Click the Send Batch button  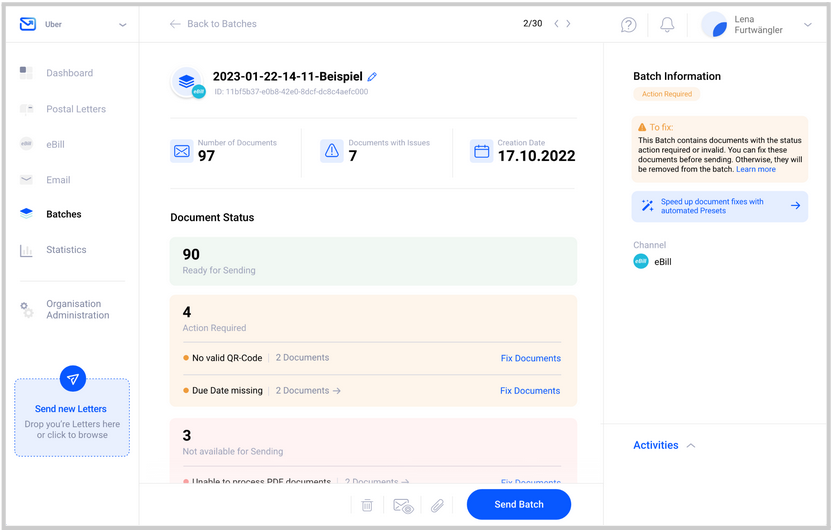click(x=519, y=505)
